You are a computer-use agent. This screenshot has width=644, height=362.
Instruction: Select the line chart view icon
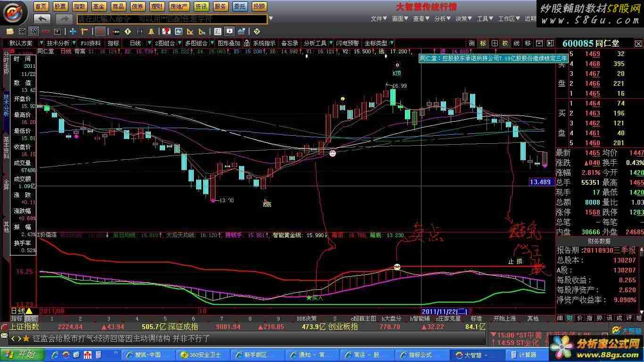(x=22, y=32)
